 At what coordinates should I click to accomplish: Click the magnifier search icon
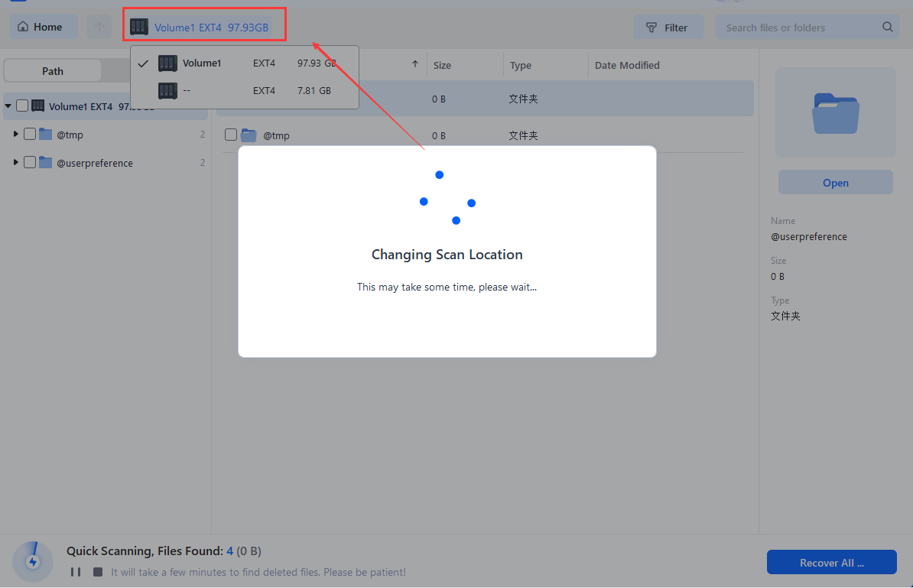point(887,27)
